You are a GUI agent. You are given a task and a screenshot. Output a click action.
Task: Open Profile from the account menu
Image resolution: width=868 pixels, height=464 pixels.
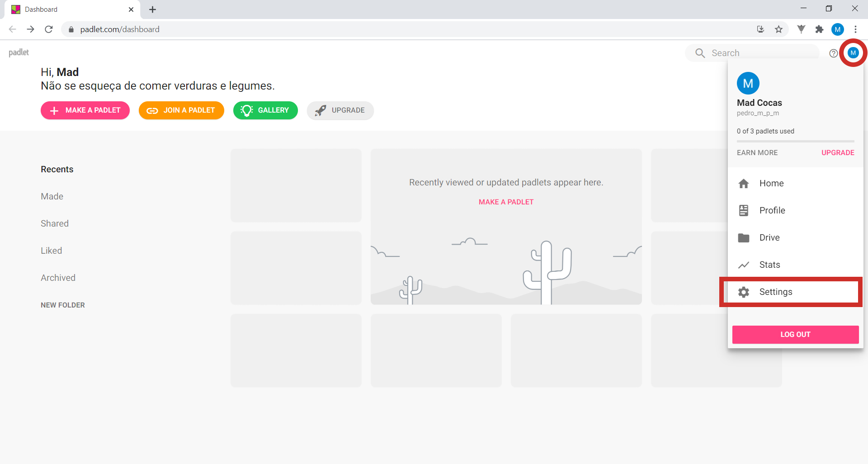[x=796, y=210]
